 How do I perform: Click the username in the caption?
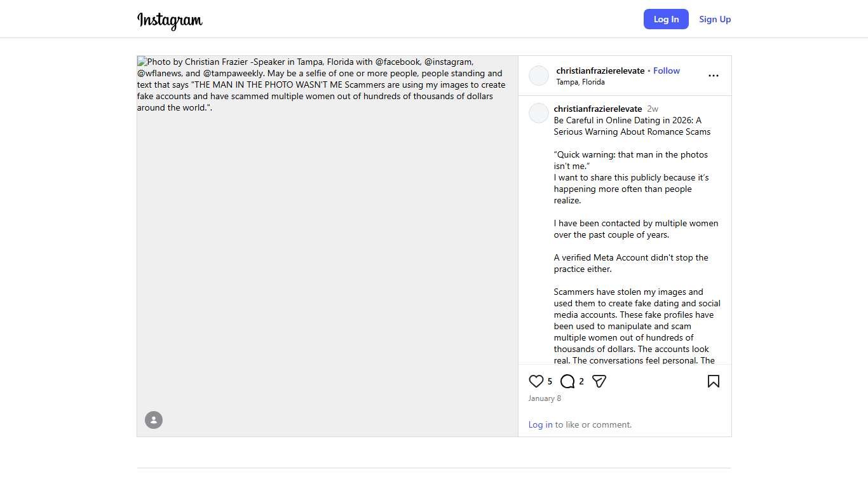597,109
